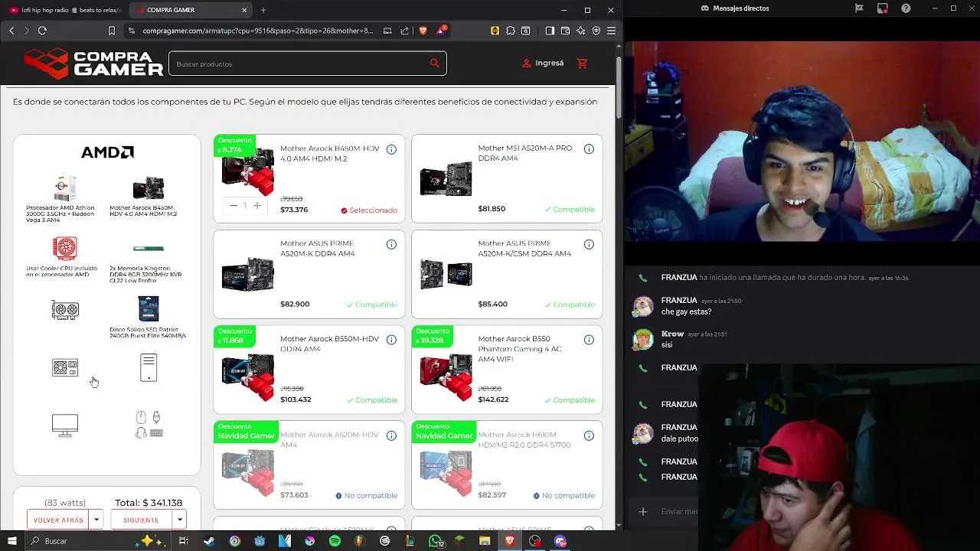Open WhatsApp from the taskbar

point(435,541)
